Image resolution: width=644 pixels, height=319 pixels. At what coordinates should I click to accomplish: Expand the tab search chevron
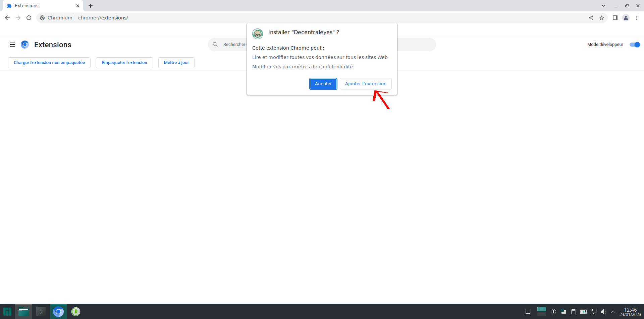pyautogui.click(x=603, y=6)
